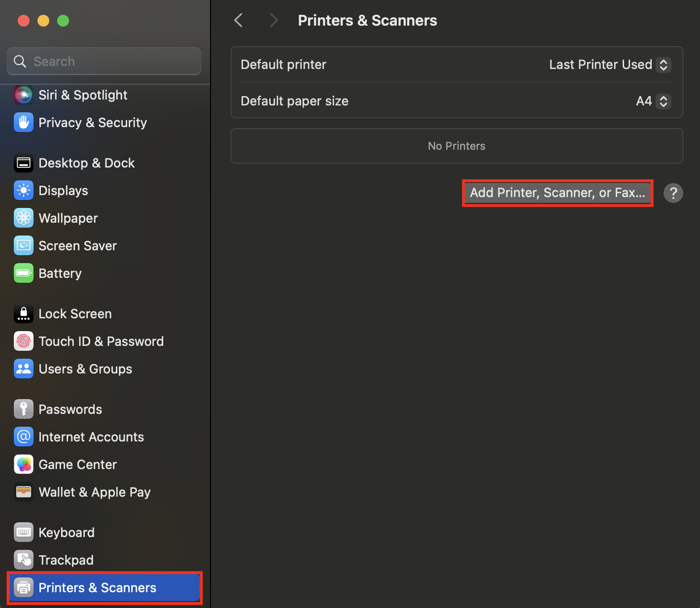This screenshot has height=608, width=700.
Task: Open help with the question mark button
Action: click(673, 193)
